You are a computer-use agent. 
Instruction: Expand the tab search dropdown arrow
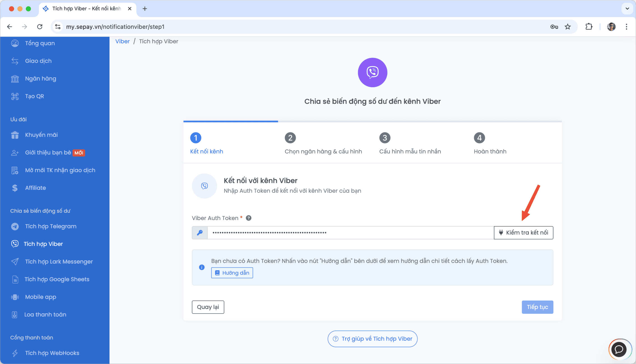(x=627, y=9)
